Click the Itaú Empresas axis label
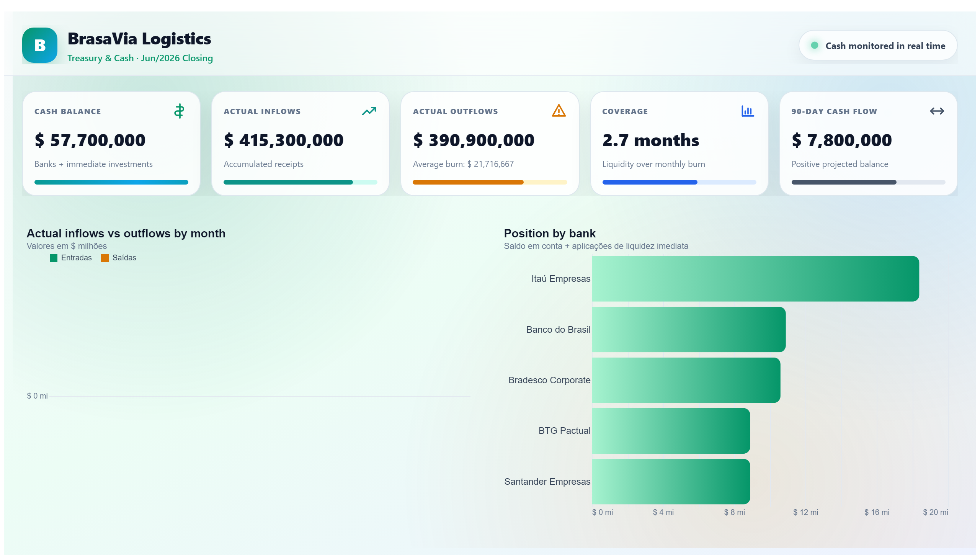 pyautogui.click(x=561, y=279)
